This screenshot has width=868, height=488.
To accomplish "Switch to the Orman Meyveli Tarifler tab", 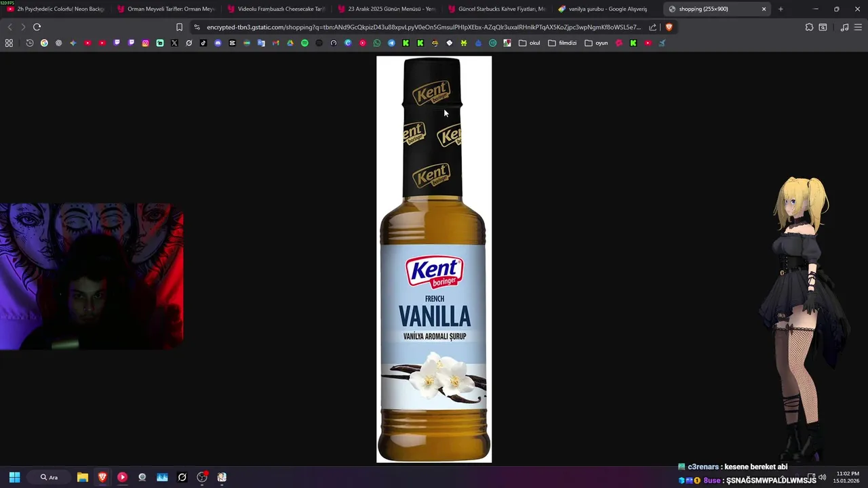I will click(x=166, y=9).
